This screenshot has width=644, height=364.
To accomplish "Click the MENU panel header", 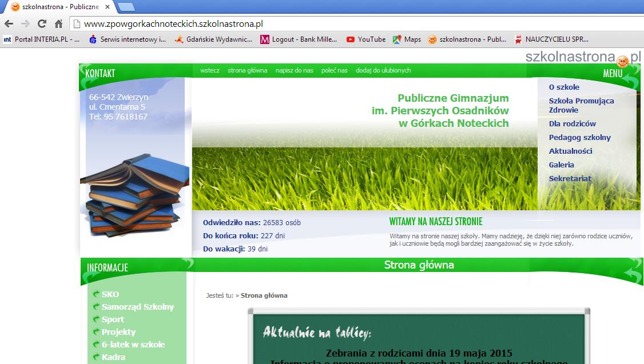I will tap(613, 74).
